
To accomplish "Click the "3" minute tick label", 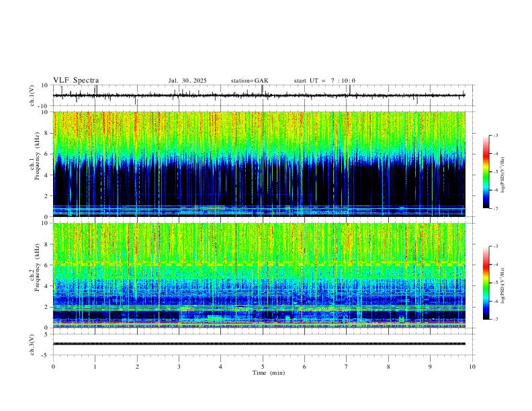I will pos(179,367).
